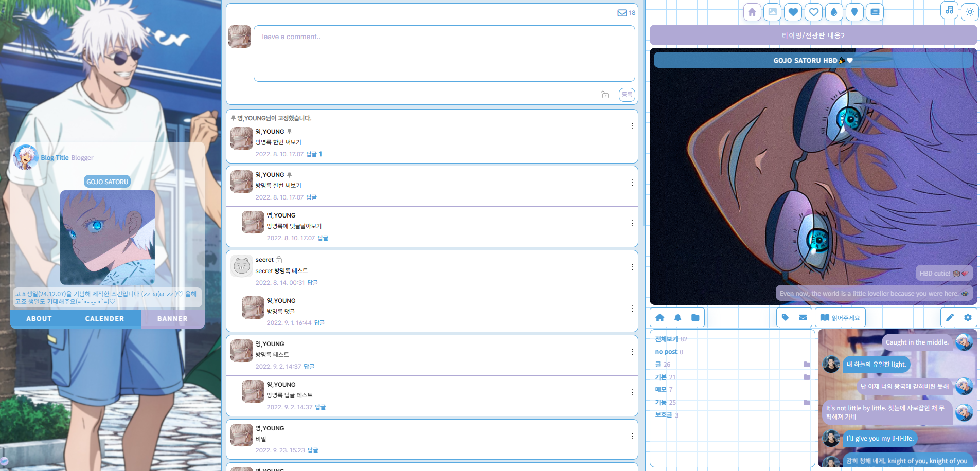Click the tag icon in lower toolbar
Viewport: 980px width, 471px height.
[x=785, y=317]
